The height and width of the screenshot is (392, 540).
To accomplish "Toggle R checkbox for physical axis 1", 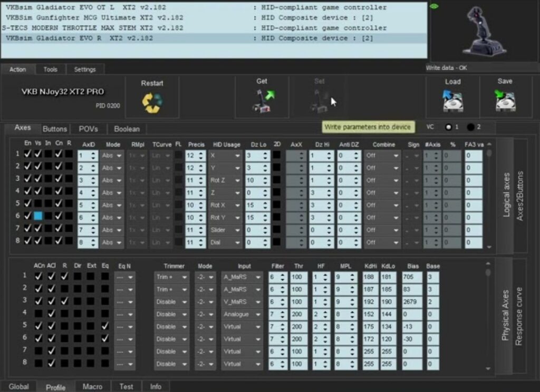I will coord(64,276).
